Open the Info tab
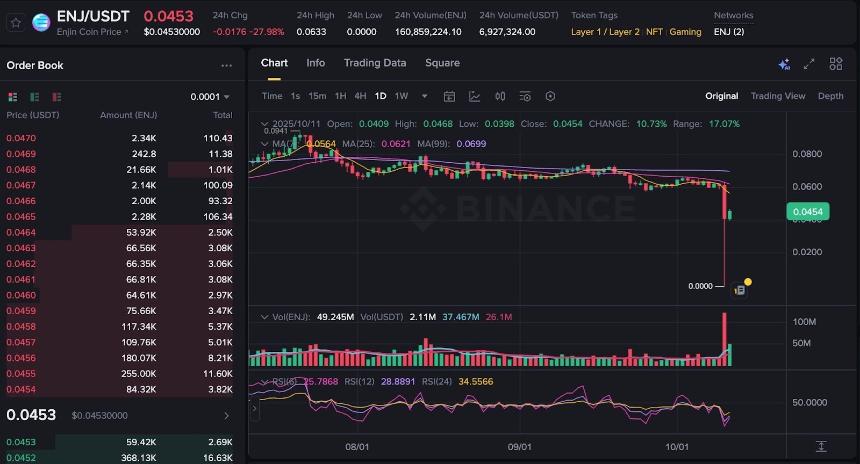Screen dimensions: 860x464 (316, 63)
